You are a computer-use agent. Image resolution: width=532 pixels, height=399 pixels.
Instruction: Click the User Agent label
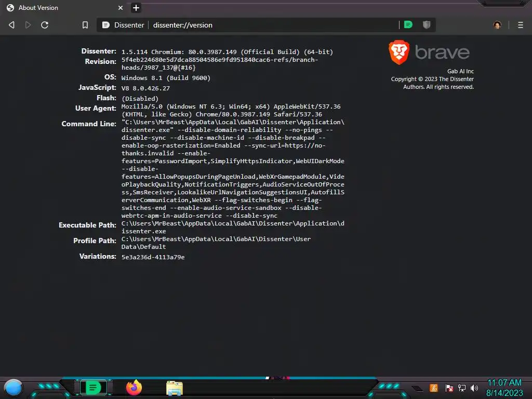pyautogui.click(x=96, y=108)
